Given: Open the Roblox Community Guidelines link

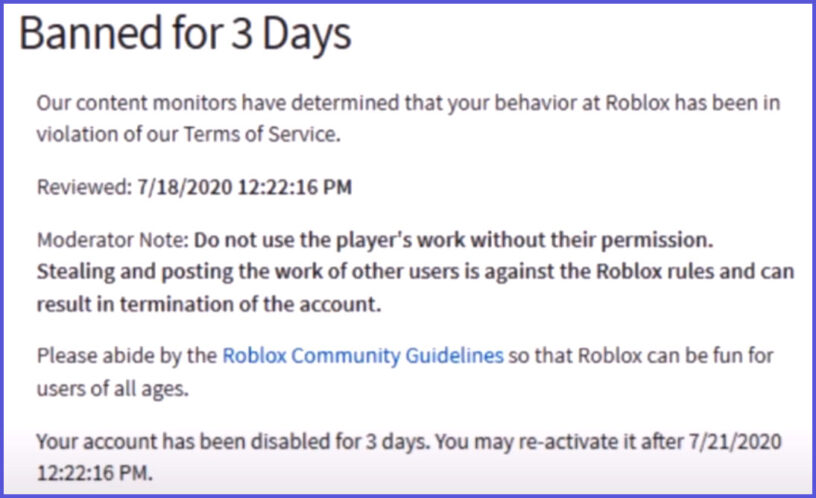Looking at the screenshot, I should (363, 356).
